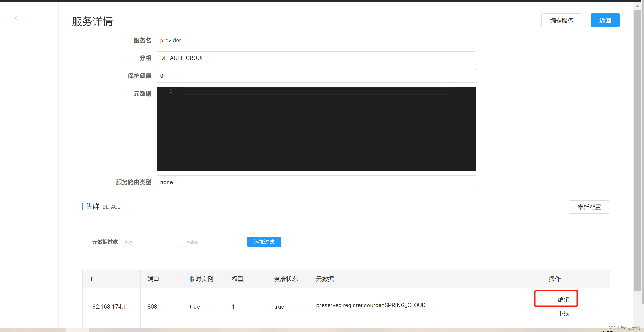This screenshot has height=332, width=644.
Task: Click the 添加过滤 filter button
Action: point(264,242)
